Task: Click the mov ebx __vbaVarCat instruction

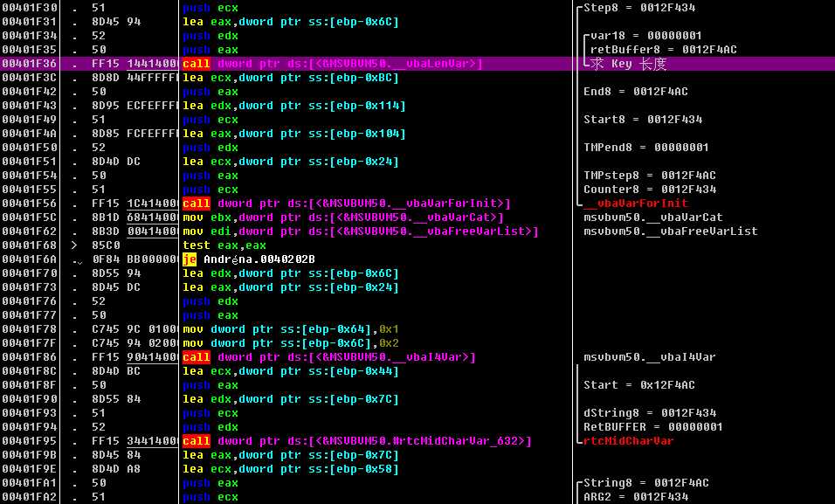Action: [343, 217]
